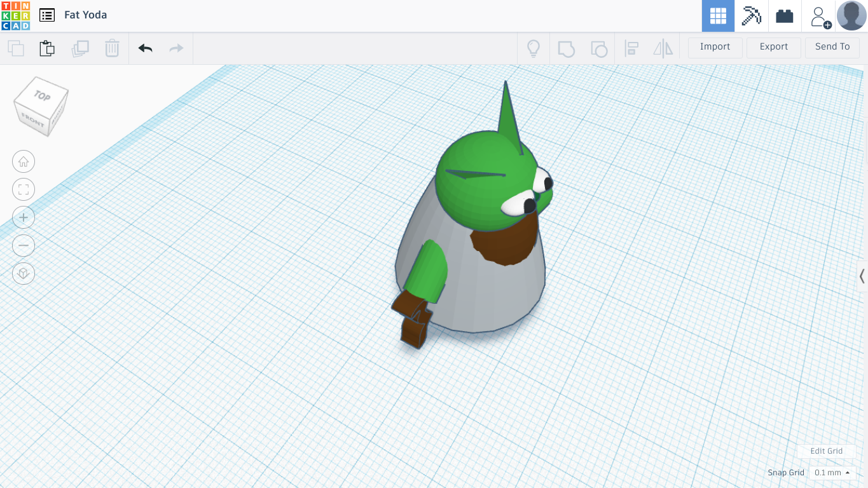Click the Mirror flip icon
This screenshot has width=868, height=488.
point(663,48)
